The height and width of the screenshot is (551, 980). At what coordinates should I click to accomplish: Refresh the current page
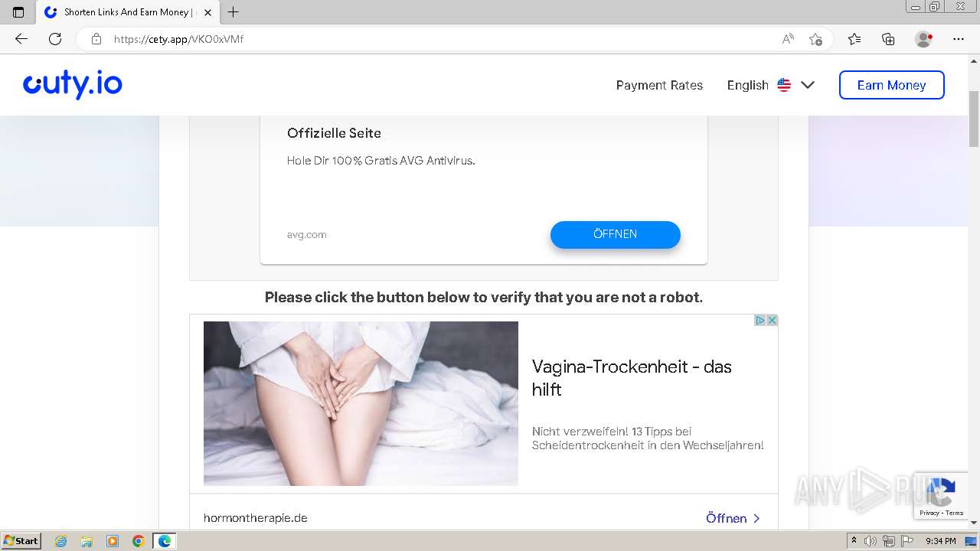(55, 39)
